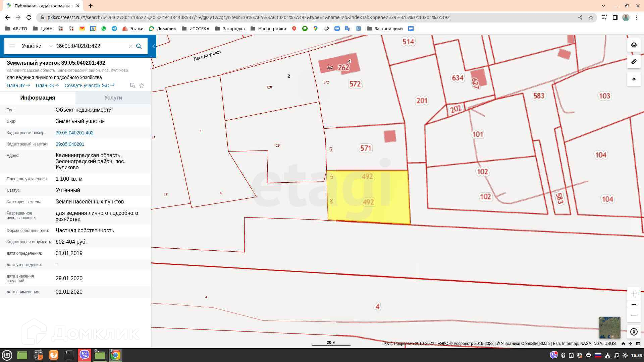
Task: Open the hamburger menu in search bar
Action: pos(12,46)
